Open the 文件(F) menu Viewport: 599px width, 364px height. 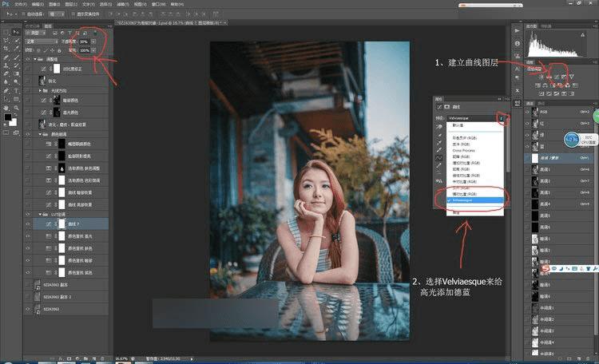(x=20, y=4)
